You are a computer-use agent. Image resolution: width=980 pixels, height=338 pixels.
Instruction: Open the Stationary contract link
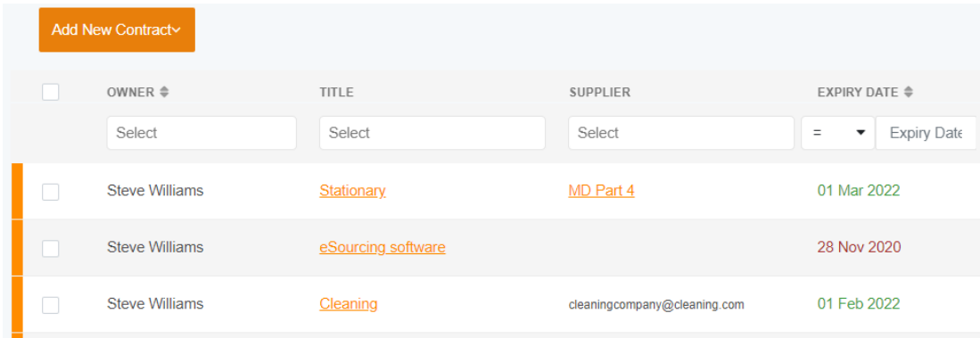click(352, 191)
